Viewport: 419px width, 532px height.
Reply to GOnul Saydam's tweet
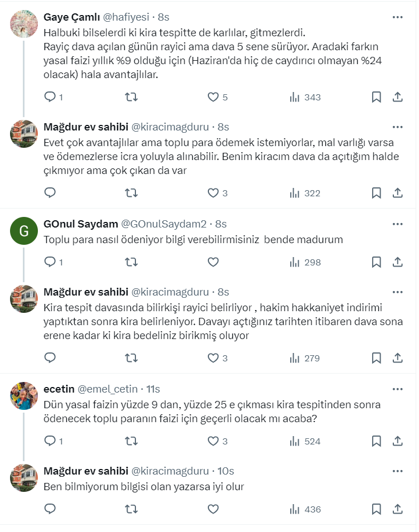[50, 262]
